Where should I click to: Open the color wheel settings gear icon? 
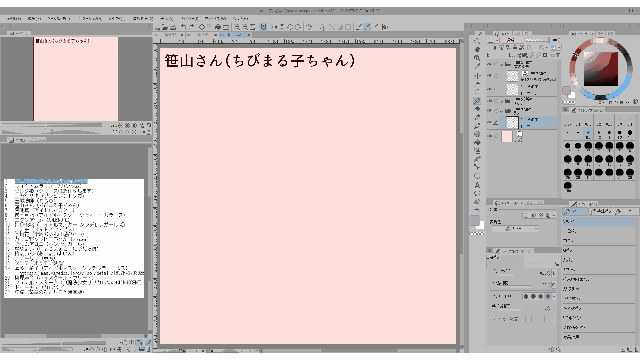coord(635,102)
